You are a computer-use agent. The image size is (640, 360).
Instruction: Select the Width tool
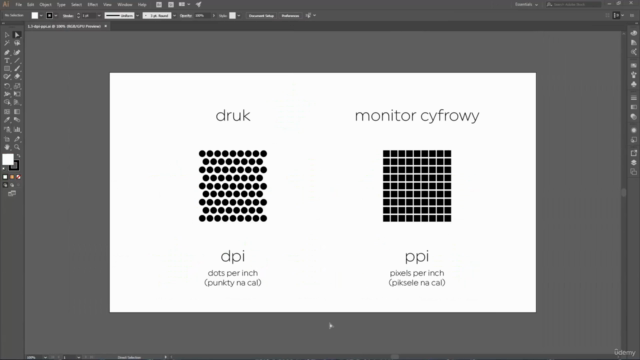tap(7, 94)
